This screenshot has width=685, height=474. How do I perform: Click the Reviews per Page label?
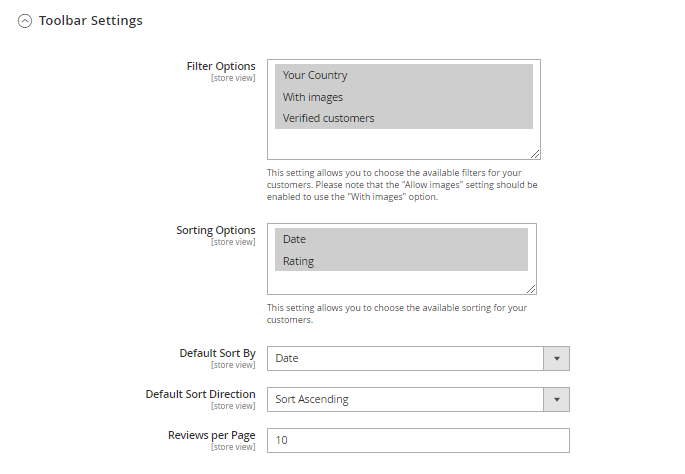coord(211,435)
